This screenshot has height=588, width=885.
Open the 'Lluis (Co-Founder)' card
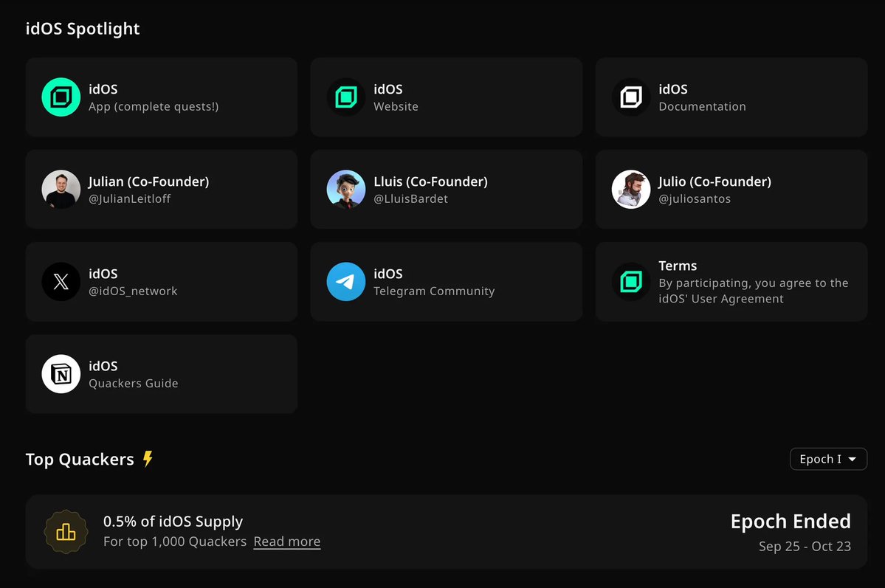[447, 190]
